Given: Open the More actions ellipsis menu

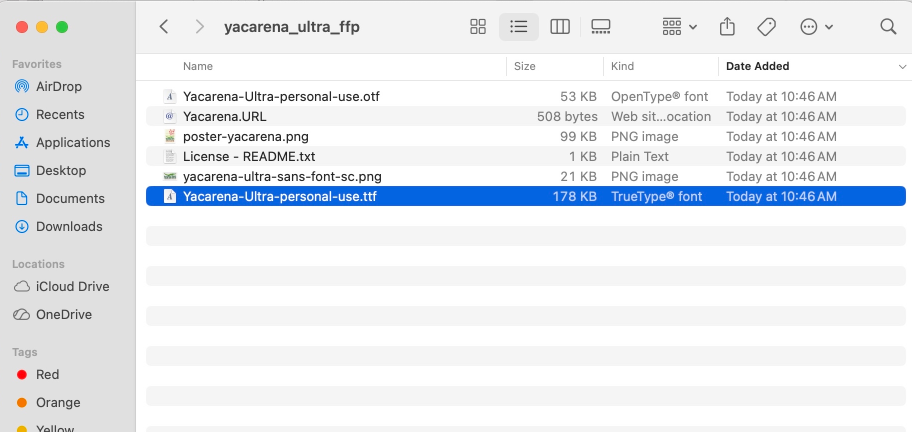Looking at the screenshot, I should [x=817, y=26].
